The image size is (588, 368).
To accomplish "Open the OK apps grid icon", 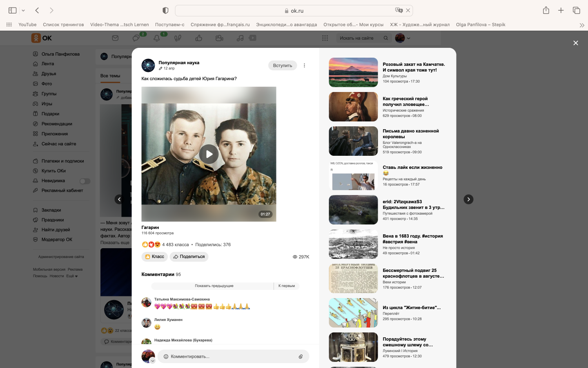I will tap(325, 38).
